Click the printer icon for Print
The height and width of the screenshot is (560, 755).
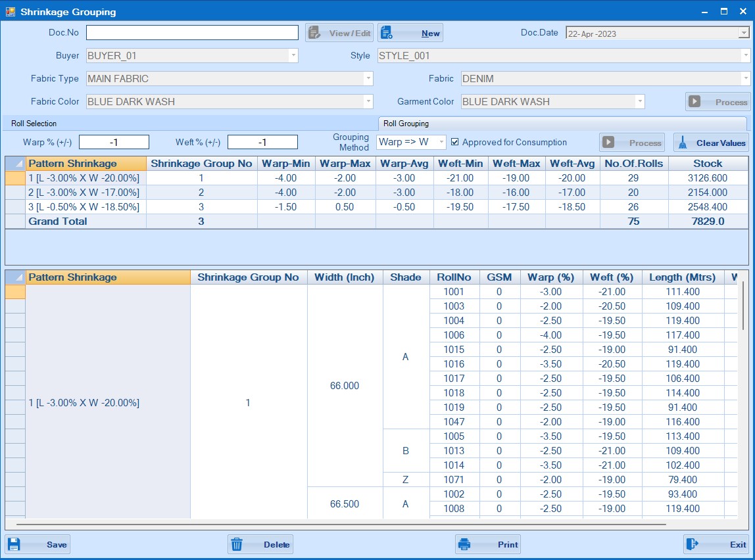465,544
